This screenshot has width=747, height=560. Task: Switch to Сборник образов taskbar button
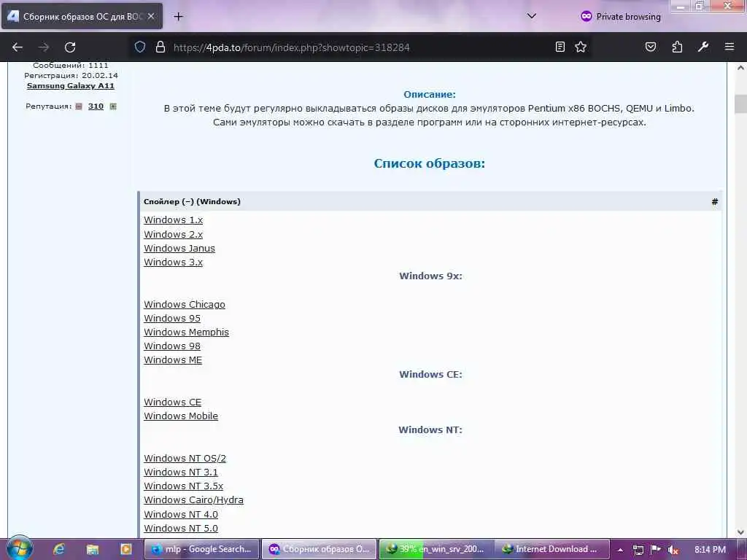click(x=320, y=549)
